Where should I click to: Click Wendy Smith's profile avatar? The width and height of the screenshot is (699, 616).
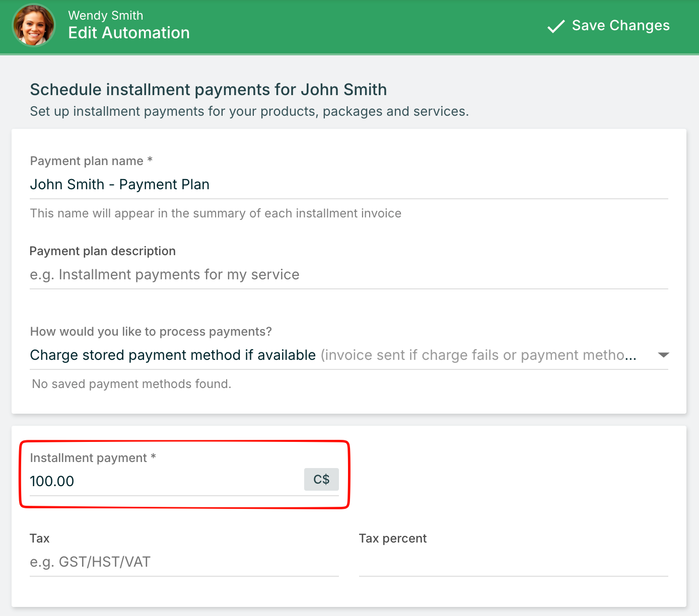(x=34, y=25)
